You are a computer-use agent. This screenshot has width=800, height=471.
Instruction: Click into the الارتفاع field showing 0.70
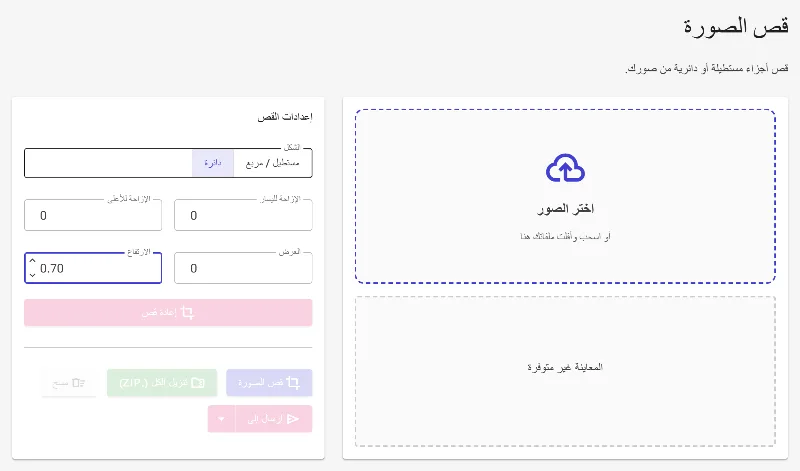pyautogui.click(x=93, y=268)
